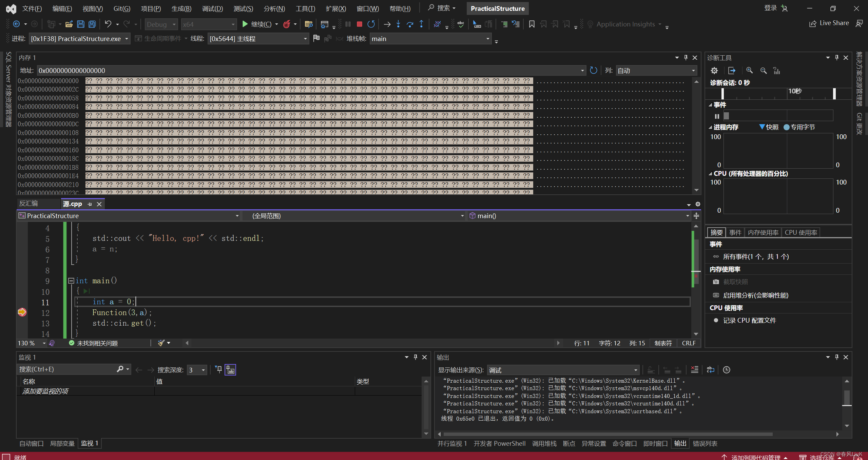Click the Step Into arrow icon

tap(398, 24)
